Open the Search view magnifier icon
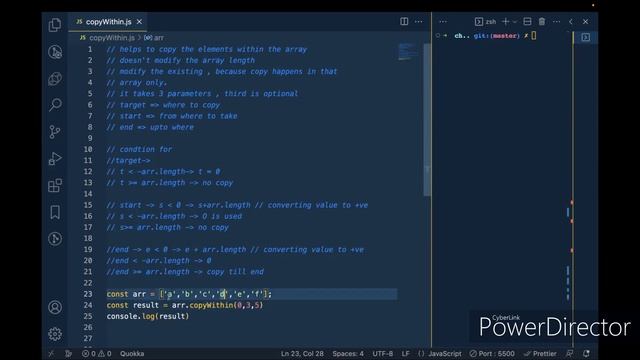This screenshot has width=640, height=360. tap(55, 105)
